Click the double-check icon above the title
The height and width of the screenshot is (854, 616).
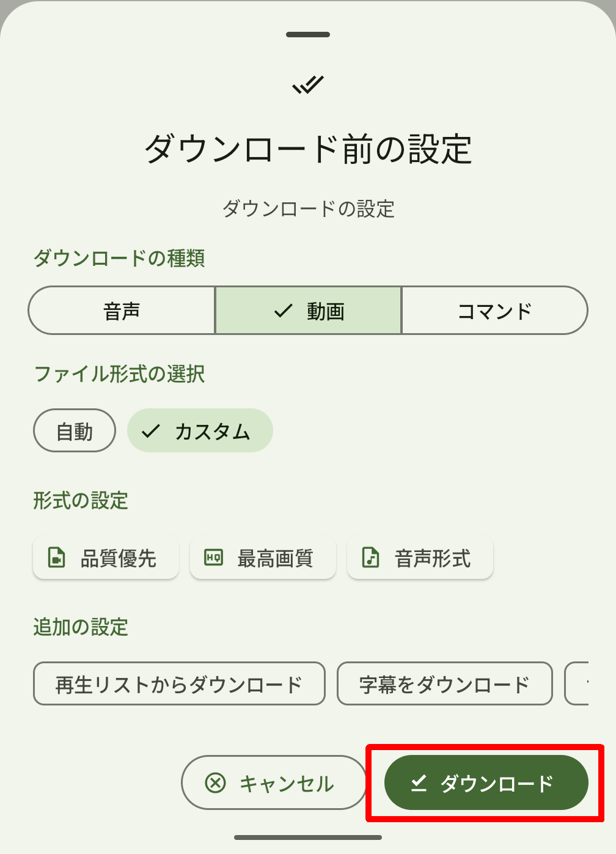tap(308, 84)
